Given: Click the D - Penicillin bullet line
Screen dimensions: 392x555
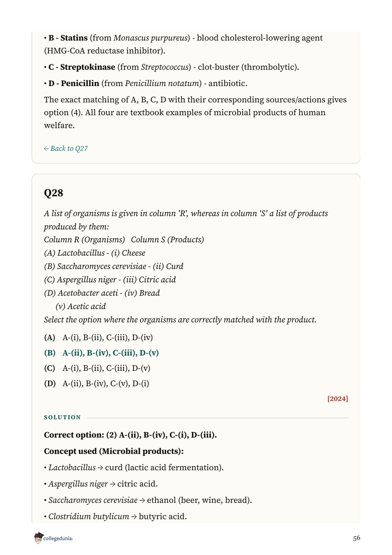Looking at the screenshot, I should (146, 83).
